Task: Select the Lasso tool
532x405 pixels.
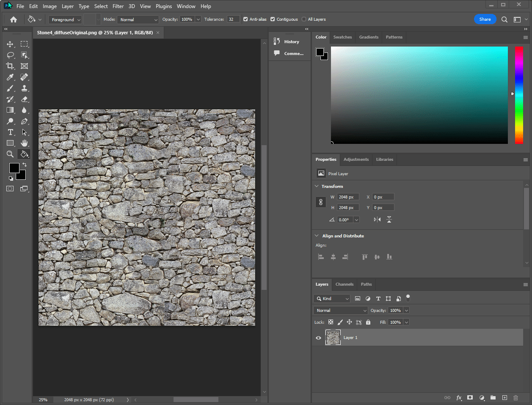Action: 11,55
